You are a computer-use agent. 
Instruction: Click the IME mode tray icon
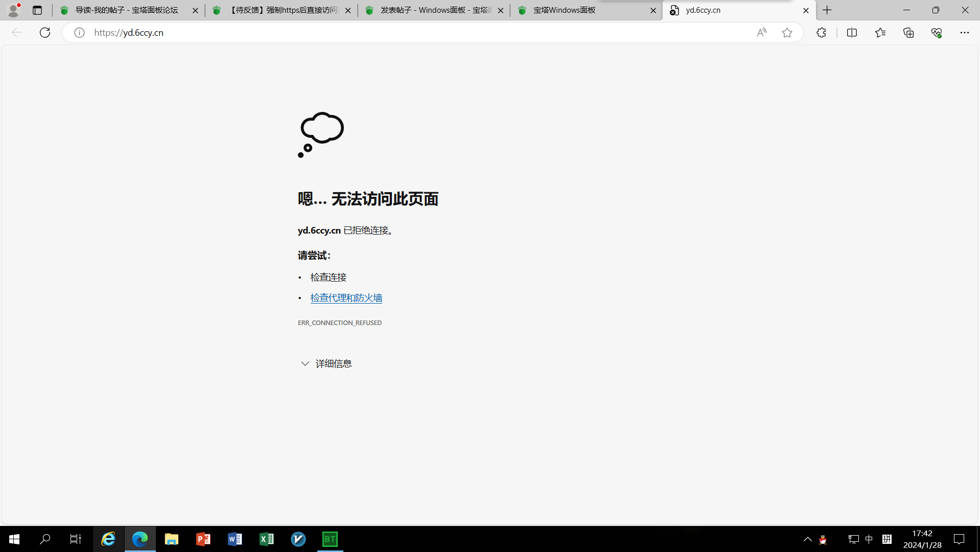tap(887, 539)
